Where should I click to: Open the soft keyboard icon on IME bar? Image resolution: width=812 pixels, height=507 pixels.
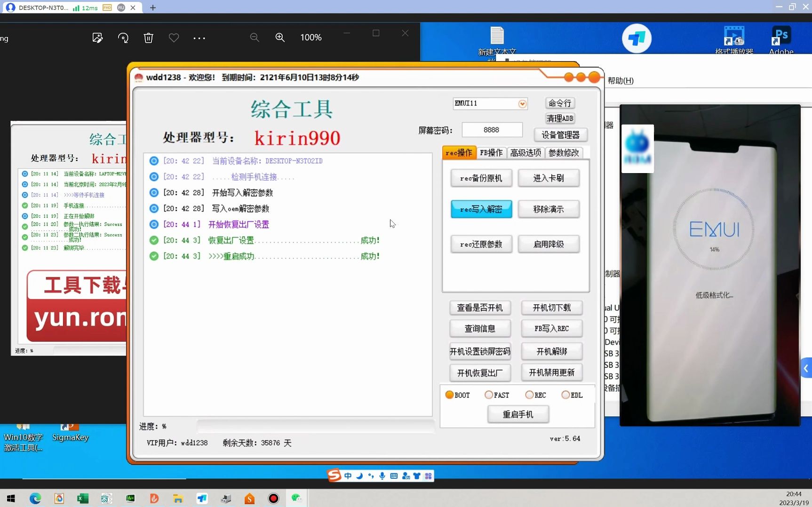394,476
